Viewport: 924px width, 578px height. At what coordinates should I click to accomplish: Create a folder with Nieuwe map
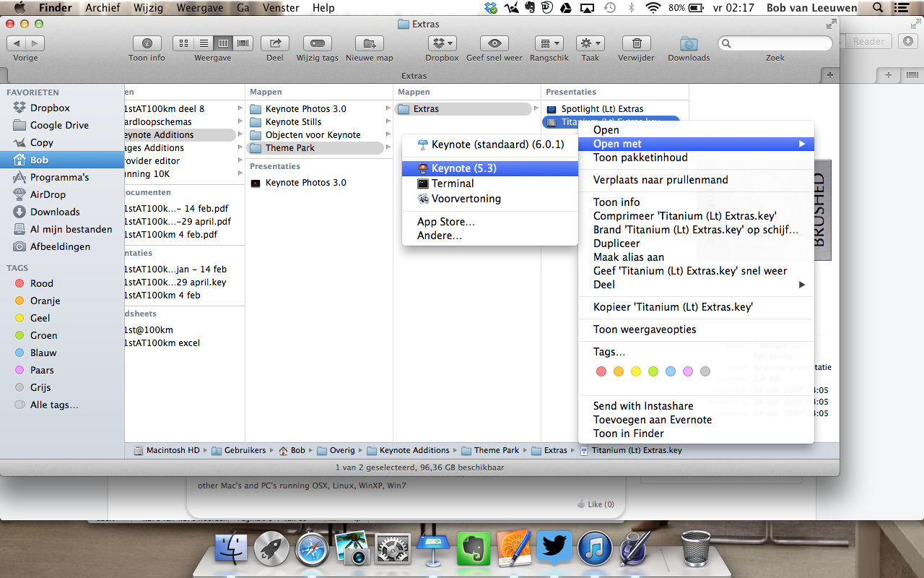pos(370,43)
